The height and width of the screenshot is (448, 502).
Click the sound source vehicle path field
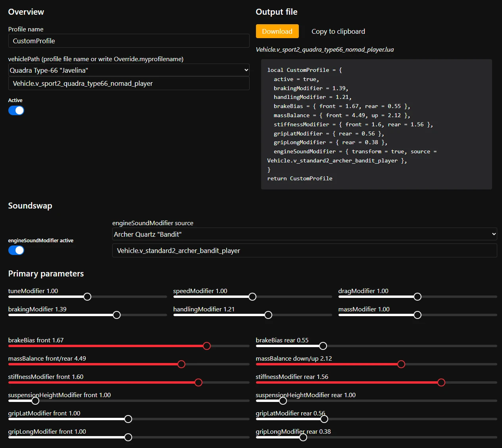305,251
